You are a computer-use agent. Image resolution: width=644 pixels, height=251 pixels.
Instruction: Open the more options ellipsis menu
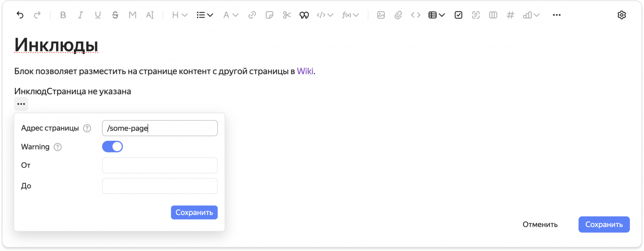556,15
